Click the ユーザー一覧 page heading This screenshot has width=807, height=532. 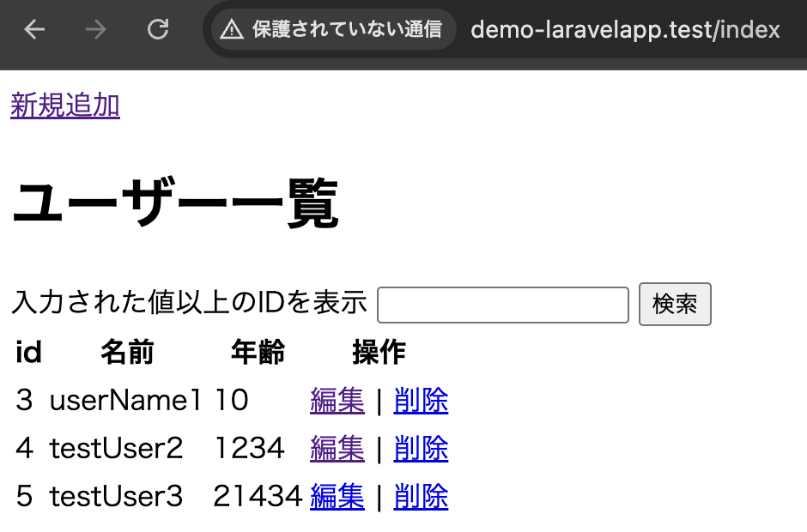(175, 204)
